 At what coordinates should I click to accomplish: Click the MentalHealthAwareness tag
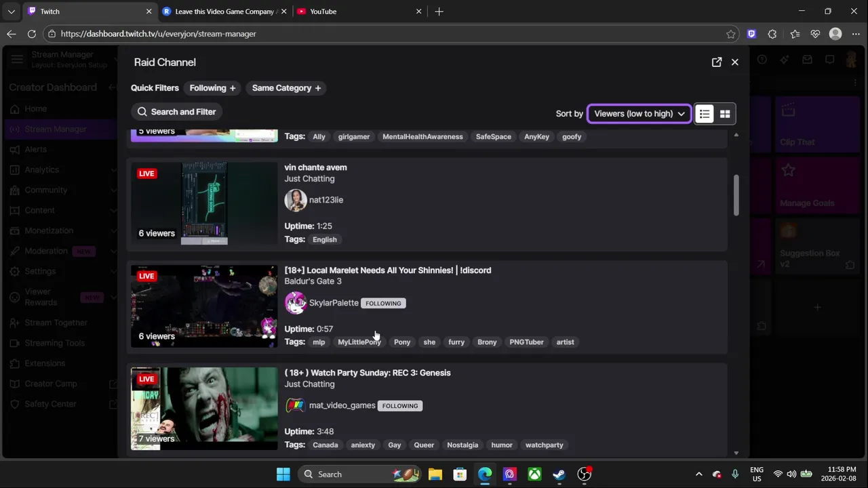422,137
